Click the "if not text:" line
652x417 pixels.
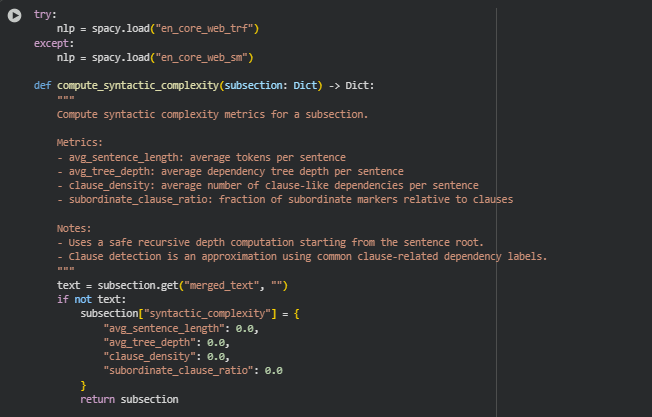(x=91, y=299)
